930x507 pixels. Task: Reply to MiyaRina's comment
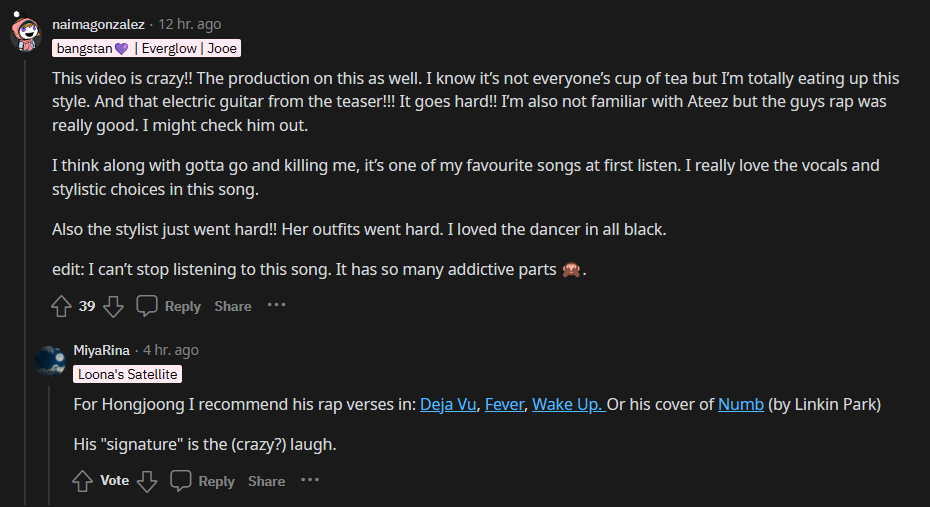(203, 481)
